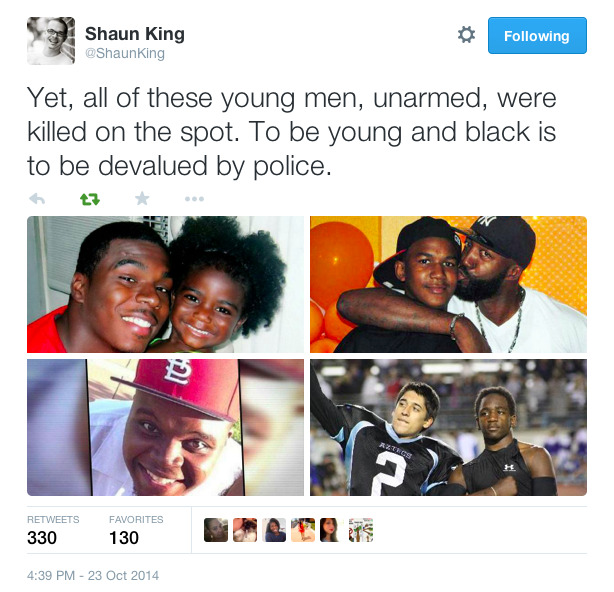614x592 pixels.
Task: View the 330 retweets list
Action: [x=53, y=531]
